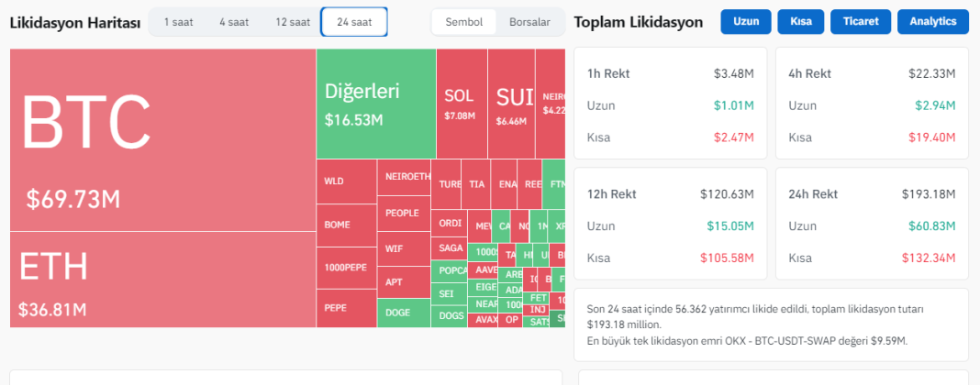
Task: Open the Ticaret button
Action: [x=860, y=21]
